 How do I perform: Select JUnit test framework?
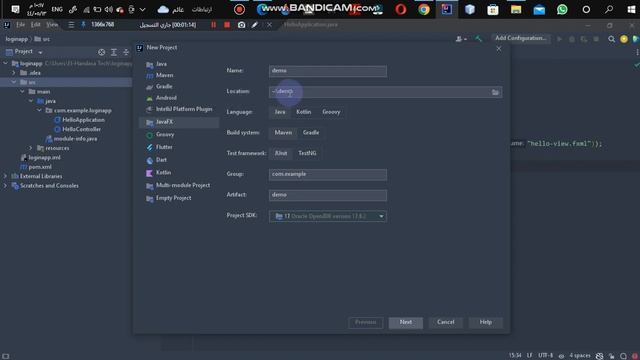pyautogui.click(x=281, y=153)
